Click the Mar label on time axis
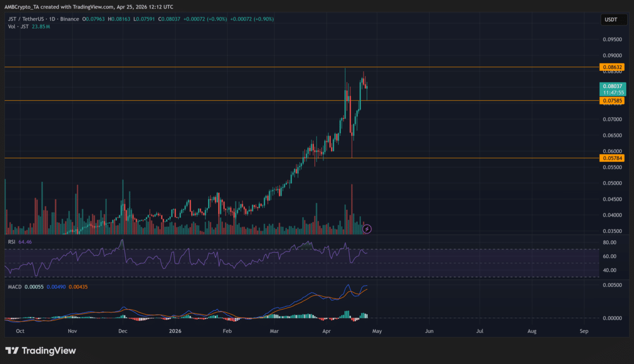The image size is (634, 364). (x=274, y=331)
